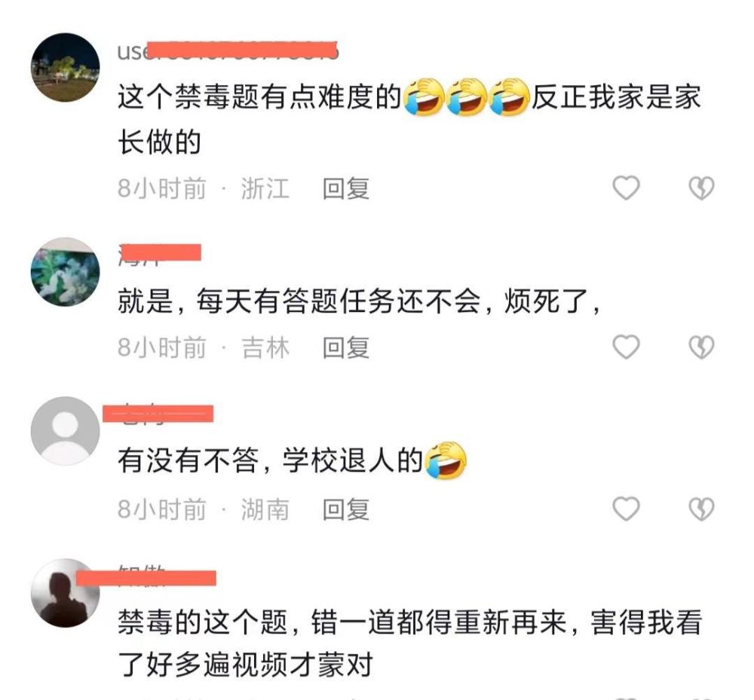Like the Jilin comment about 答题任务
This screenshot has height=700, width=754.
[626, 347]
